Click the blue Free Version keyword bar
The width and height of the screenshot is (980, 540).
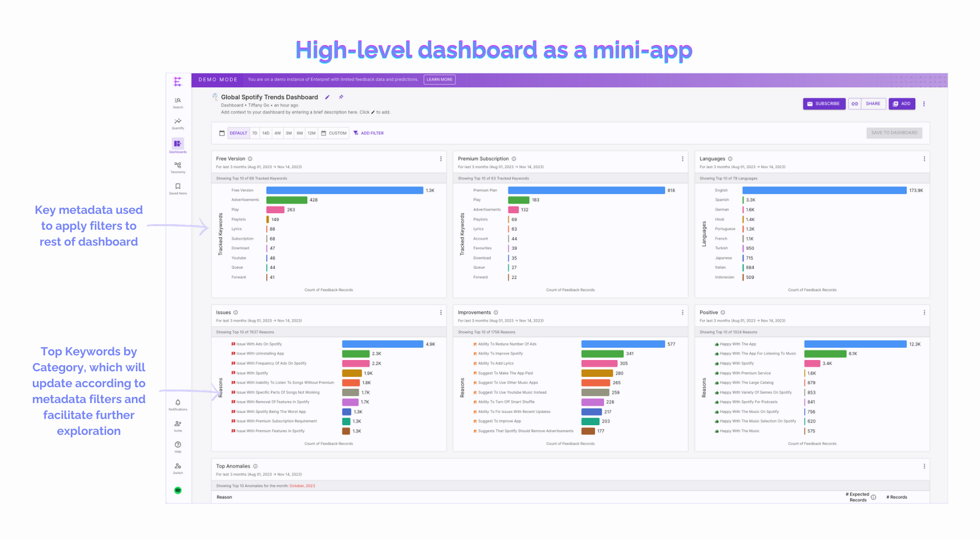[345, 190]
